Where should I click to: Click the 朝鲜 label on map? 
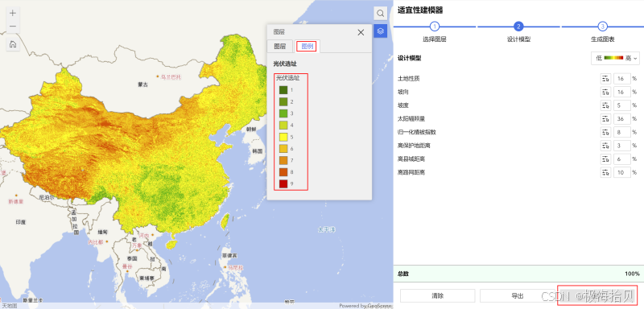click(x=251, y=129)
